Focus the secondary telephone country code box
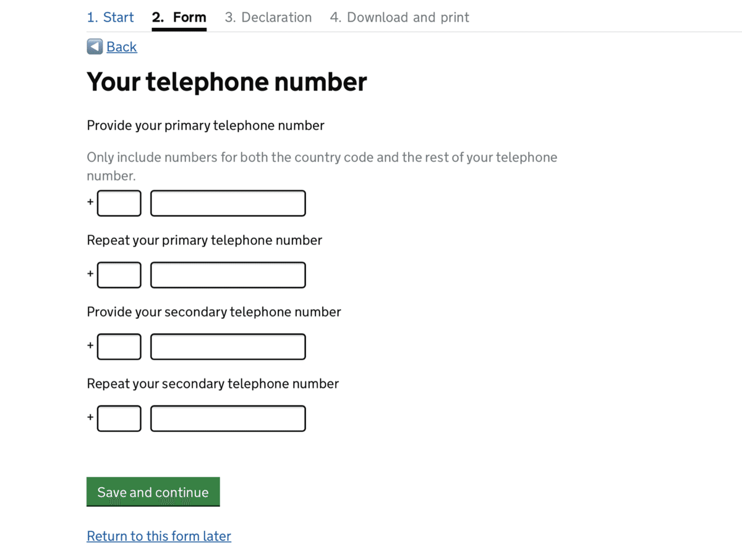 (x=119, y=347)
